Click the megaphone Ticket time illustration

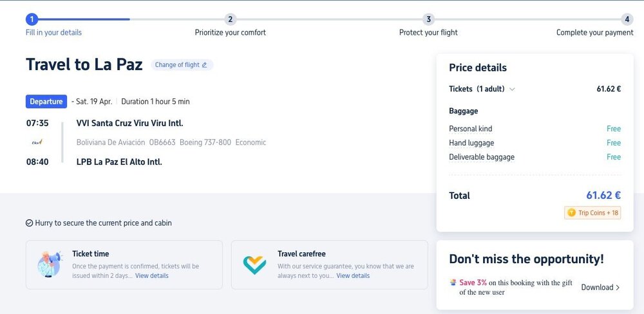tap(50, 264)
